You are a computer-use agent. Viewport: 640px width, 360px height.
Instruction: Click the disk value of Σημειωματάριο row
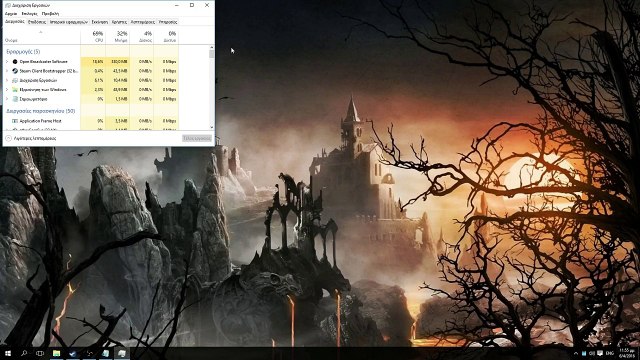(145, 99)
